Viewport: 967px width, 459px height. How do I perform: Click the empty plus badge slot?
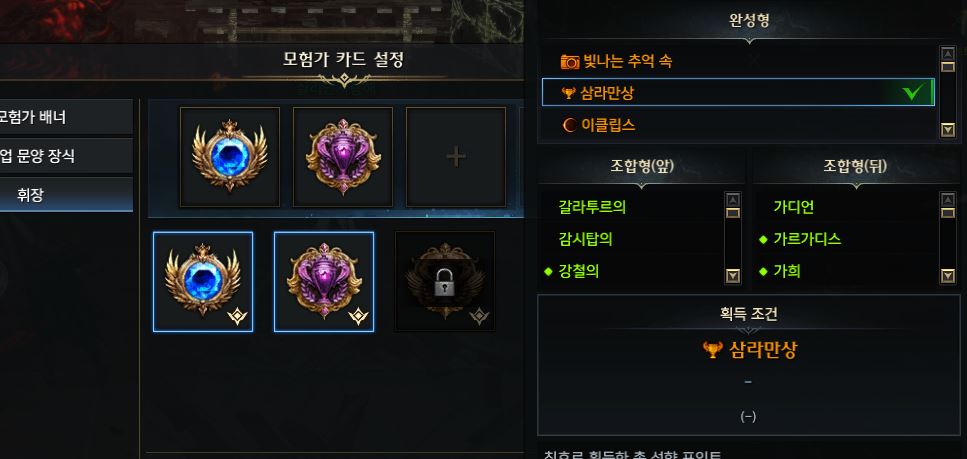coord(456,157)
